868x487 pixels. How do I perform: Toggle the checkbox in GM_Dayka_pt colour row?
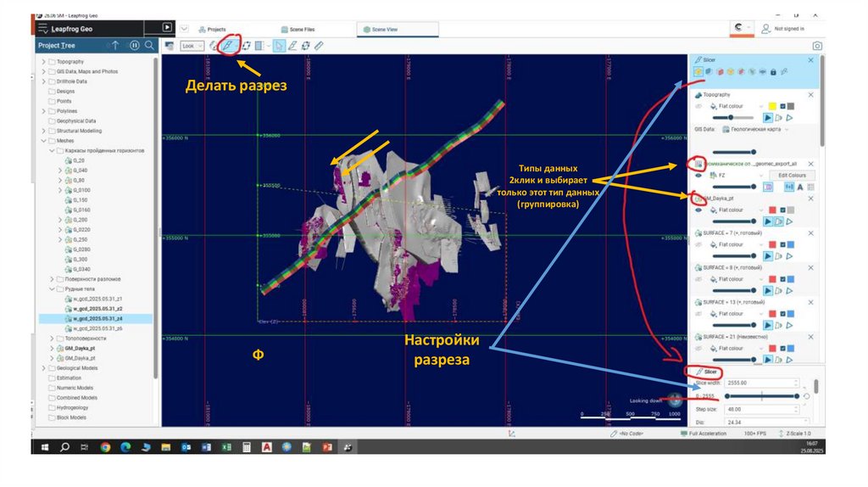(x=782, y=210)
